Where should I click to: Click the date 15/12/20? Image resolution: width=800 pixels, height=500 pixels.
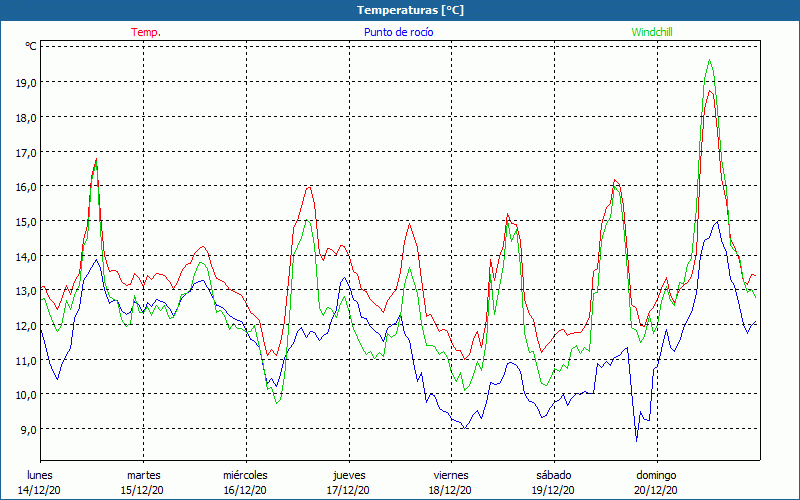[142, 490]
